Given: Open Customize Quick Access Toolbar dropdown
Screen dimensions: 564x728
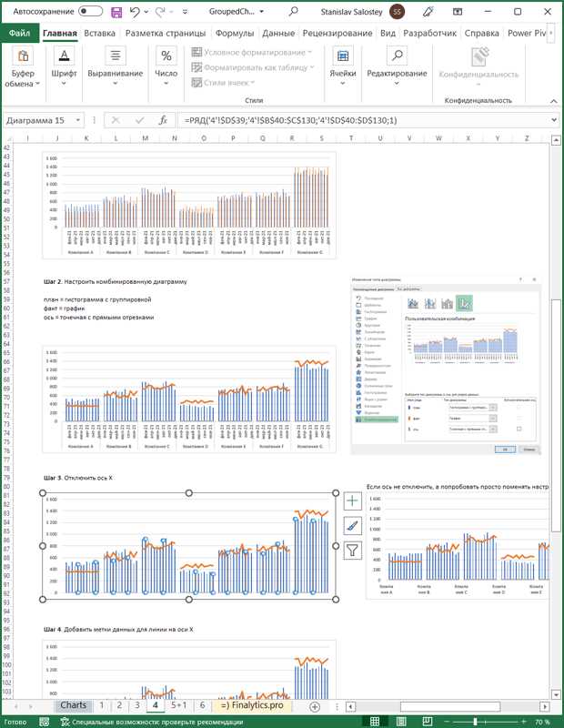Looking at the screenshot, I should 185,12.
